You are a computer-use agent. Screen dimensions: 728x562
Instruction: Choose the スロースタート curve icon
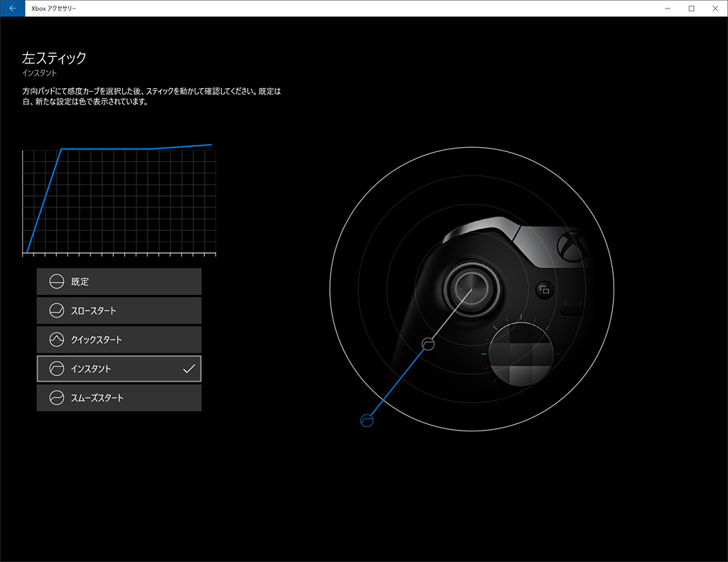pyautogui.click(x=57, y=310)
